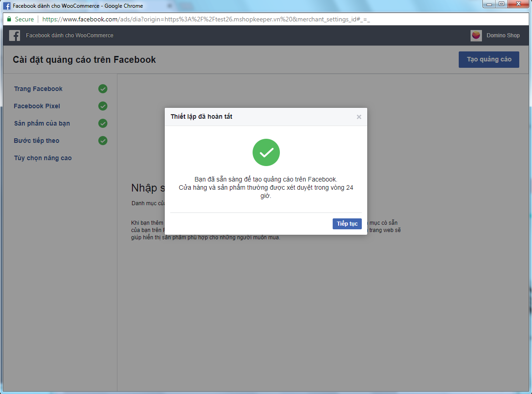The height and width of the screenshot is (394, 532).
Task: Click green check icon beside Facebook Pixel
Action: (103, 106)
